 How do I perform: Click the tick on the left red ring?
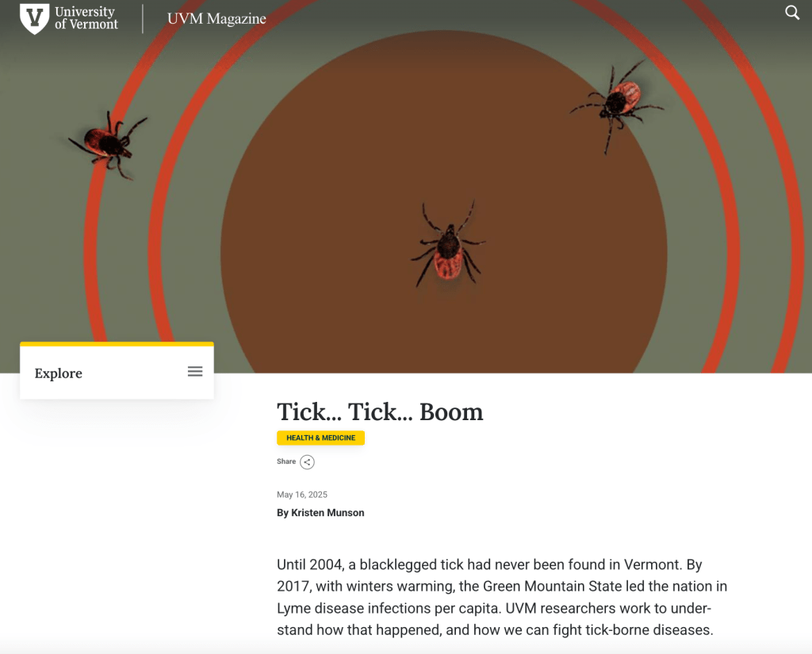point(108,144)
